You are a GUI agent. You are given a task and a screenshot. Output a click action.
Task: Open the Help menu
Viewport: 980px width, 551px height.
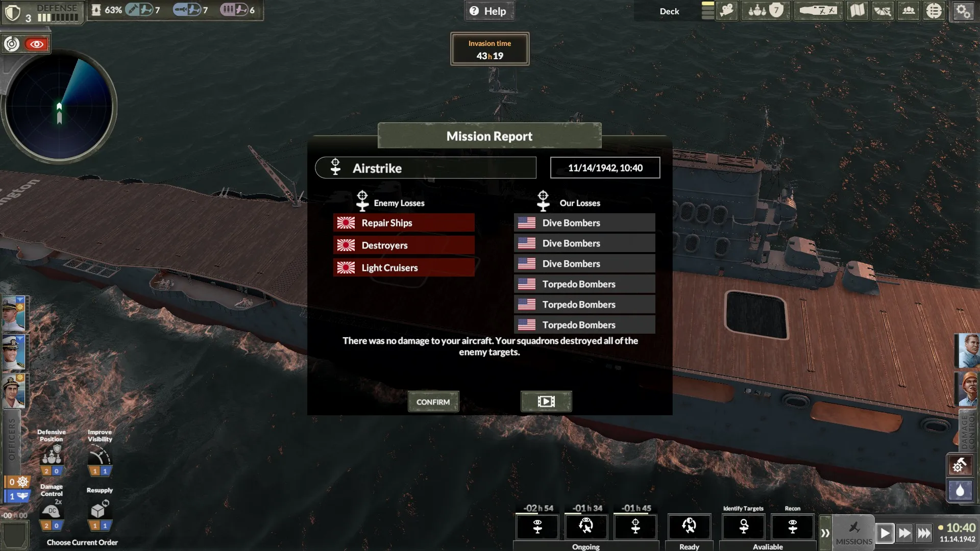point(489,11)
